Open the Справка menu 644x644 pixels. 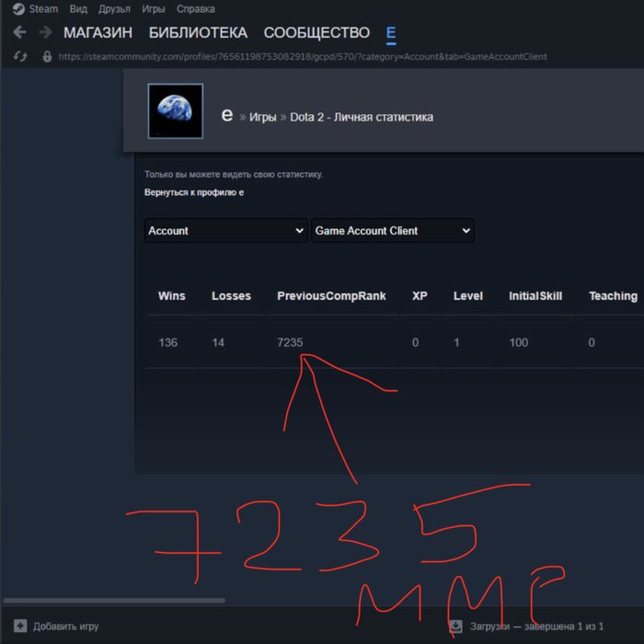tap(195, 8)
